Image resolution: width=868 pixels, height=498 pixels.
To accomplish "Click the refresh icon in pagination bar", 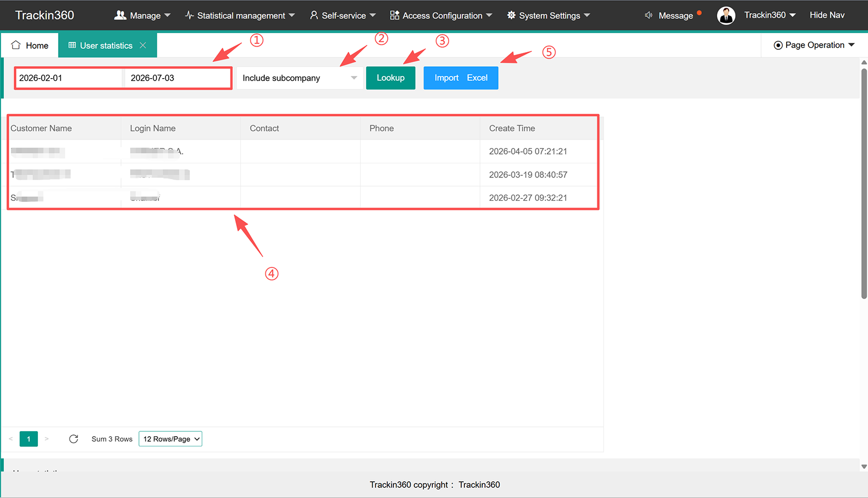I will point(74,439).
